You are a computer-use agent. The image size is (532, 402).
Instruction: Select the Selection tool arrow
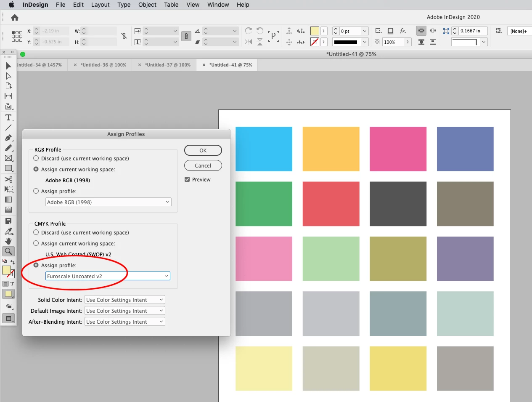pyautogui.click(x=8, y=66)
